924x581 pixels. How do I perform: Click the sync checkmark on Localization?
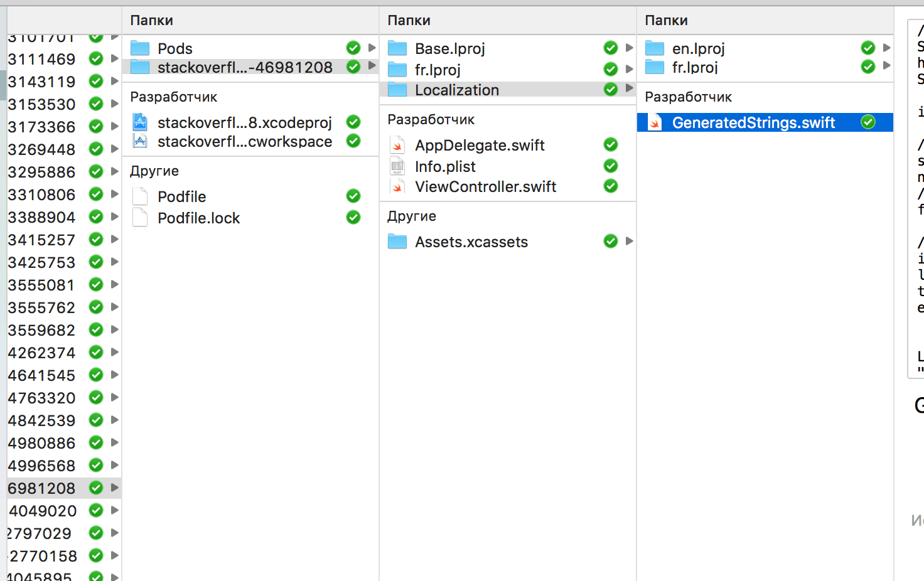(x=610, y=89)
